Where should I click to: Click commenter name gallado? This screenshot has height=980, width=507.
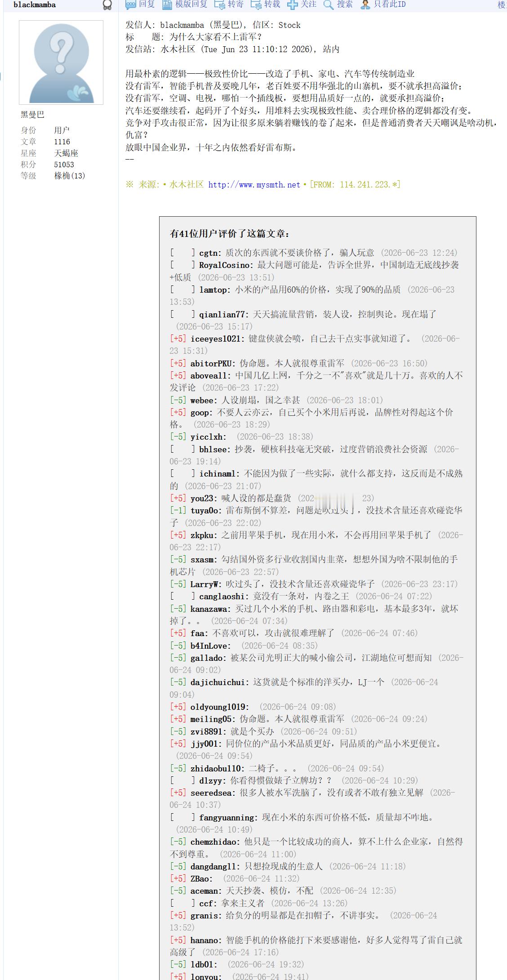[207, 658]
